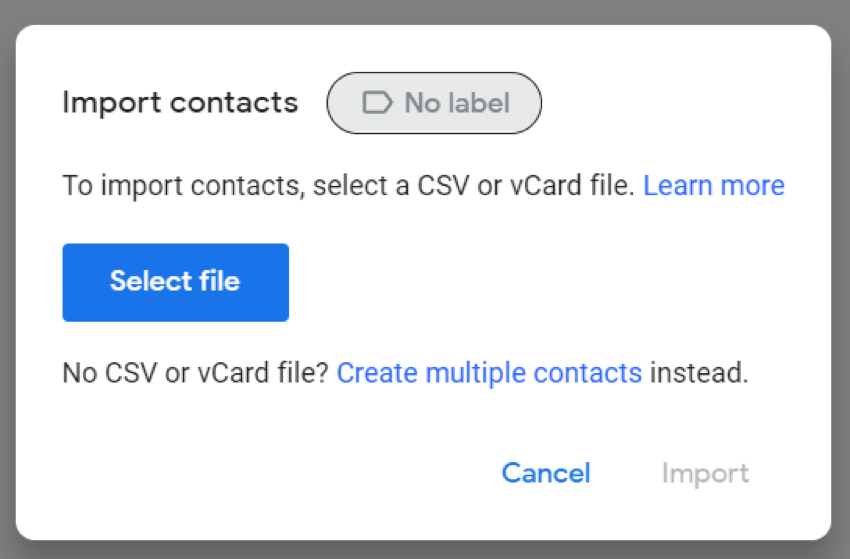Confirm the import using the Import button
Viewport: 850px width, 559px height.
point(705,473)
